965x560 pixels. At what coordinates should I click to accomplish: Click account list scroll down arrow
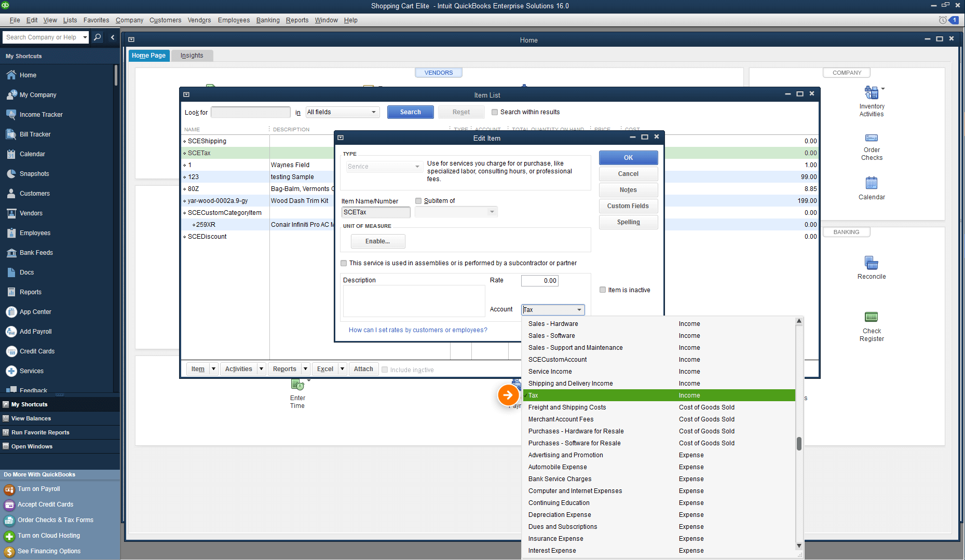click(799, 546)
